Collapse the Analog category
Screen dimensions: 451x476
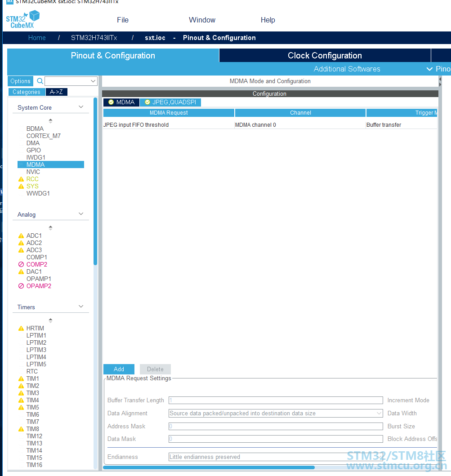(81, 214)
